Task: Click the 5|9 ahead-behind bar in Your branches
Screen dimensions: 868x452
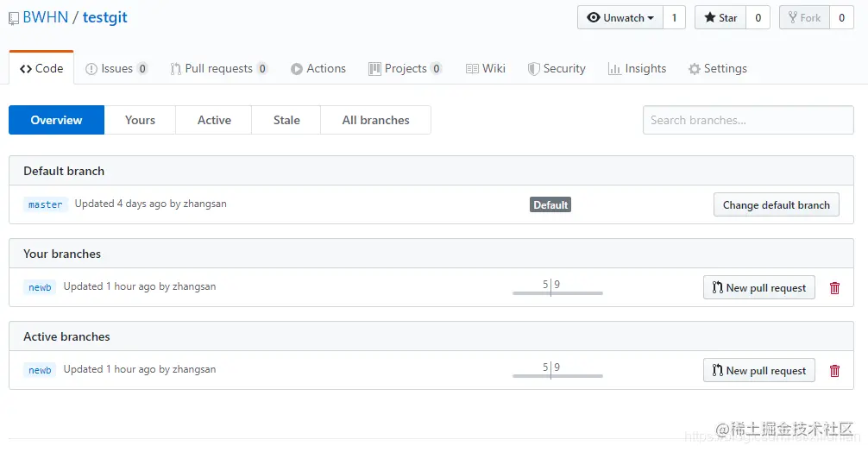Action: (x=557, y=287)
